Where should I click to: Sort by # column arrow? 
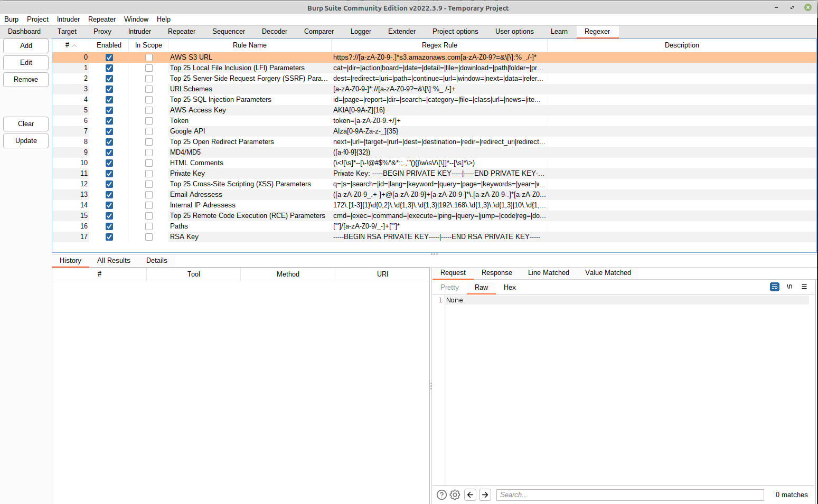point(74,45)
